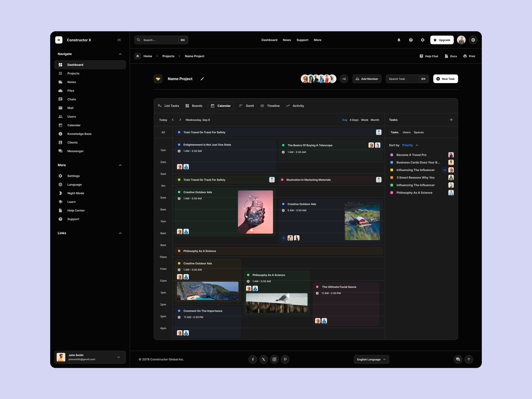This screenshot has width=532, height=399.
Task: Go to previous day with left chevron
Action: click(173, 120)
